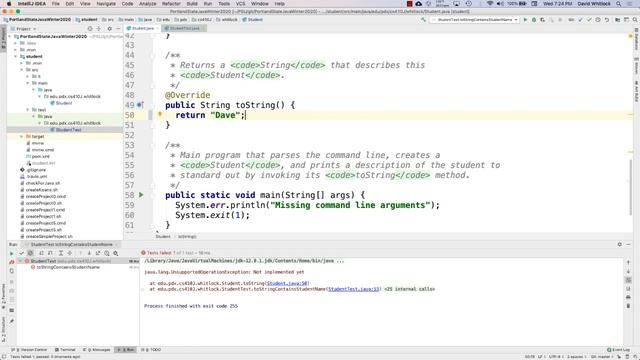The image size is (640, 360).
Task: Click the Revert/rollback arrow icon
Action: tap(607, 20)
